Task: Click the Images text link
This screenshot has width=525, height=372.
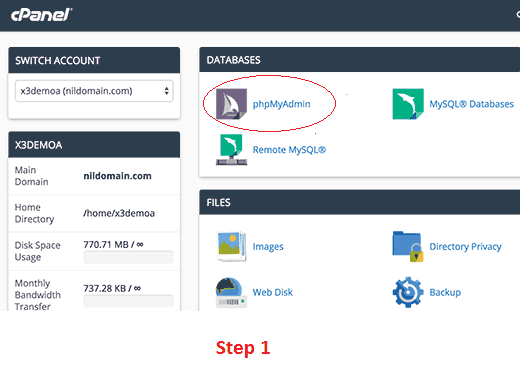Action: pos(268,247)
